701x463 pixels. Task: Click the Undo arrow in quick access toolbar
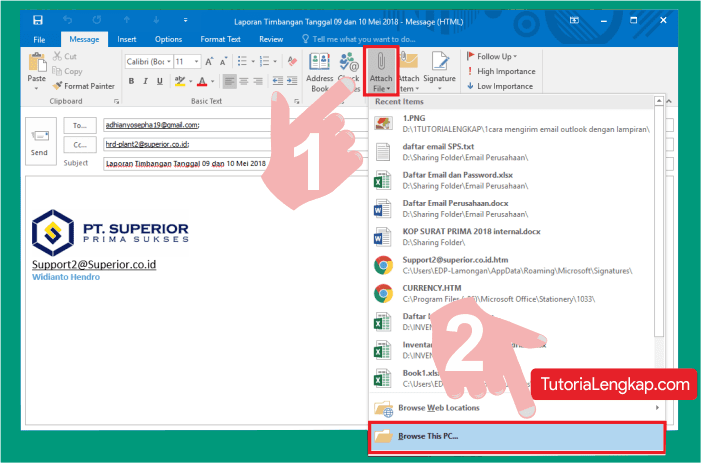68,20
